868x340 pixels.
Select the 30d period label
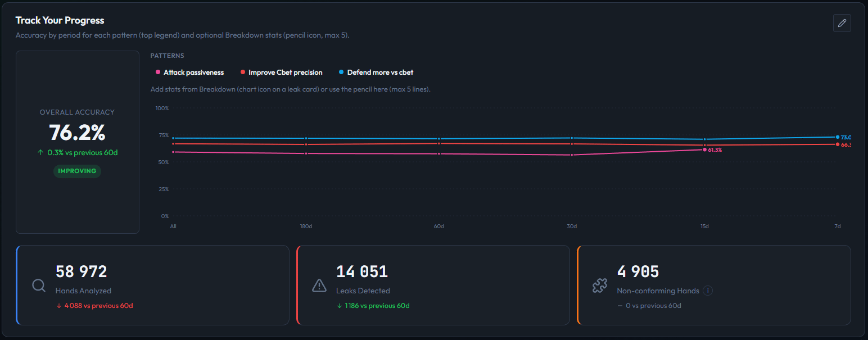(572, 226)
